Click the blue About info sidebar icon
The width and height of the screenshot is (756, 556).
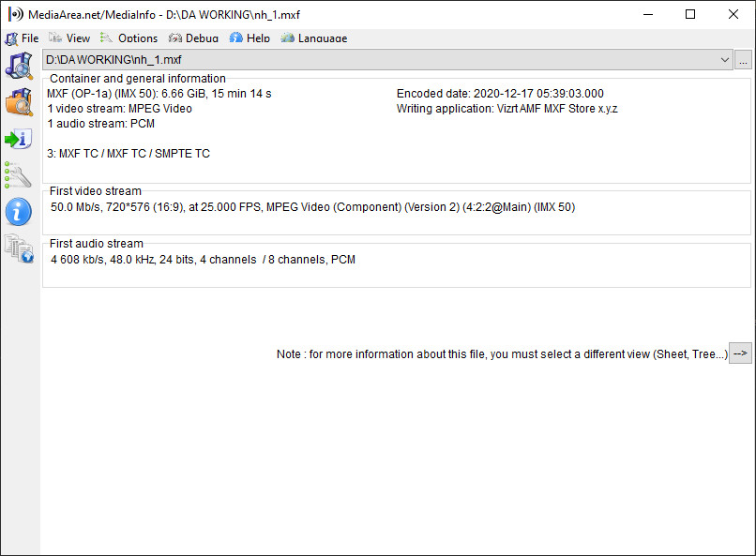click(19, 212)
